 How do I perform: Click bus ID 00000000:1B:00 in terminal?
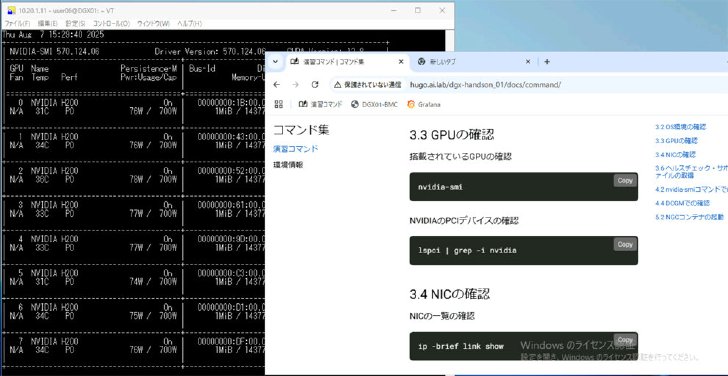tap(231, 103)
